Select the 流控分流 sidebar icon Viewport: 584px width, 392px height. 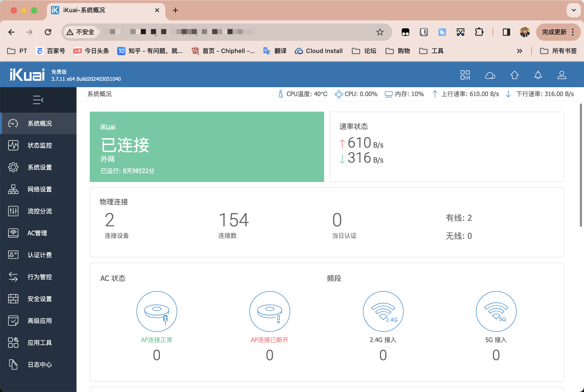[13, 211]
